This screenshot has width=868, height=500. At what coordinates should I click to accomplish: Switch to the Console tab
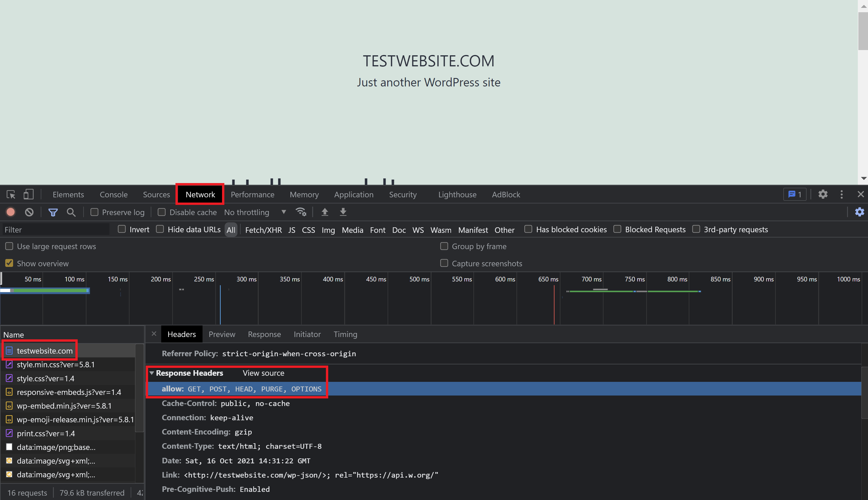114,195
